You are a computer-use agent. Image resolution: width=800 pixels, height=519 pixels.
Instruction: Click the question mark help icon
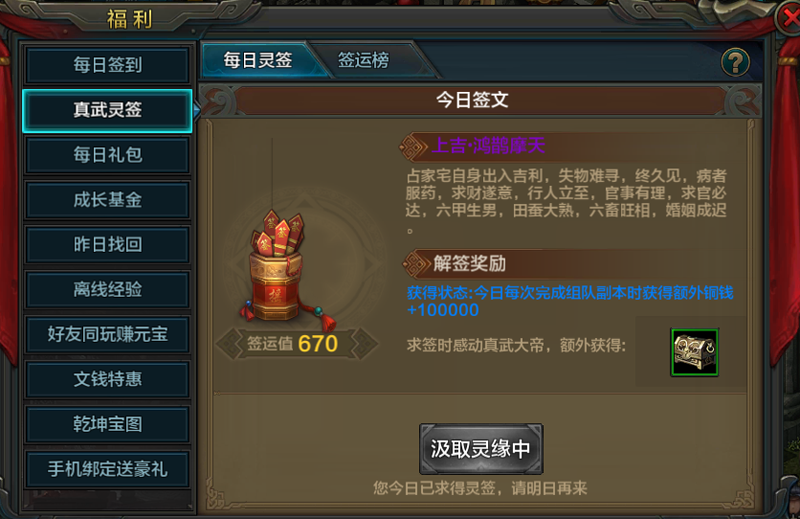[735, 62]
